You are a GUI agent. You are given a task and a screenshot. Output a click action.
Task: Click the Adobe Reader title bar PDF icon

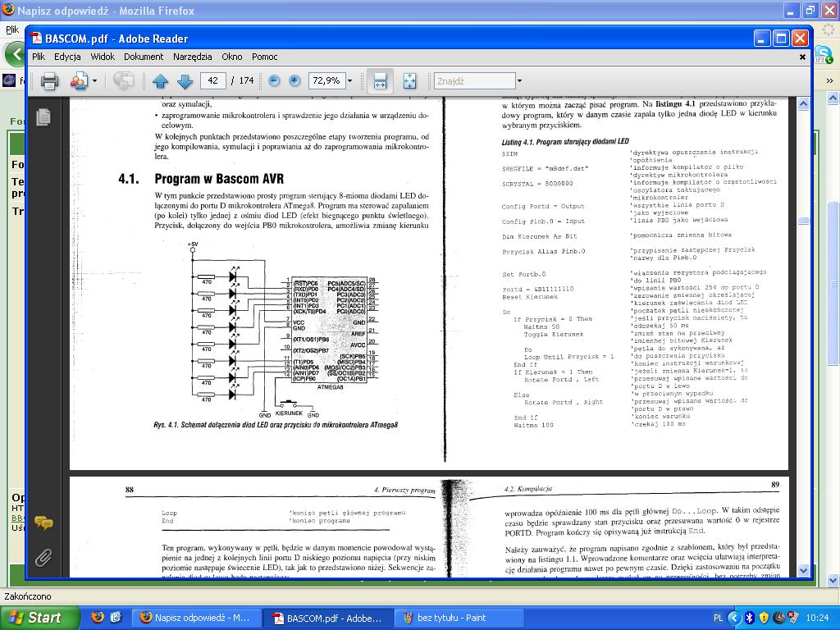point(36,39)
